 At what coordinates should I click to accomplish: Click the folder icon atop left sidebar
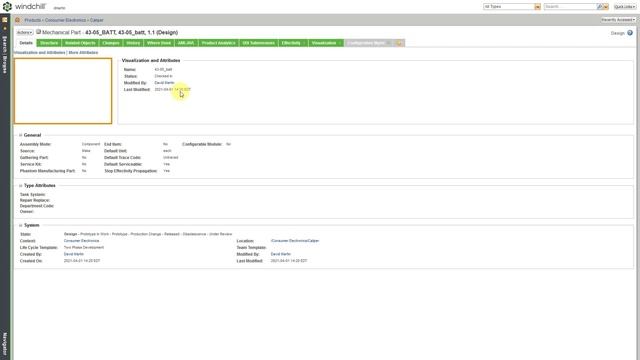pos(5,20)
